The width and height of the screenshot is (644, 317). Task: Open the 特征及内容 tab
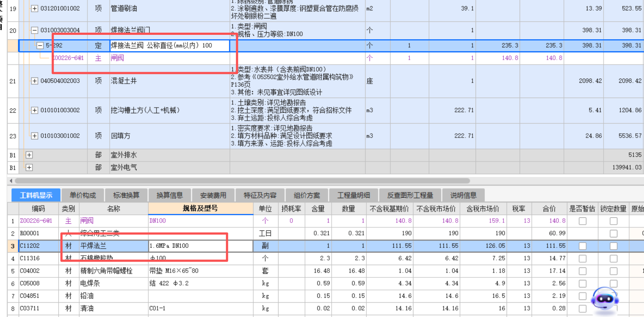tap(260, 195)
